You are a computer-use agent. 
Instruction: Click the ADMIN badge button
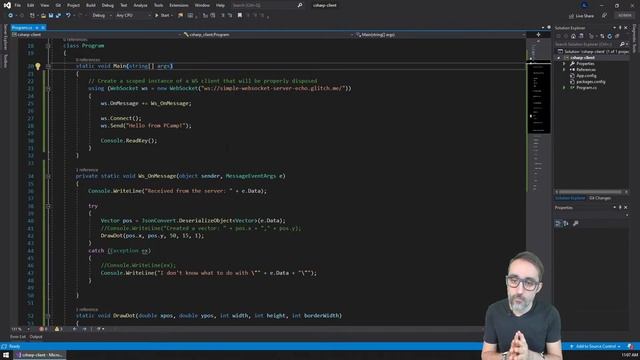pyautogui.click(x=625, y=16)
